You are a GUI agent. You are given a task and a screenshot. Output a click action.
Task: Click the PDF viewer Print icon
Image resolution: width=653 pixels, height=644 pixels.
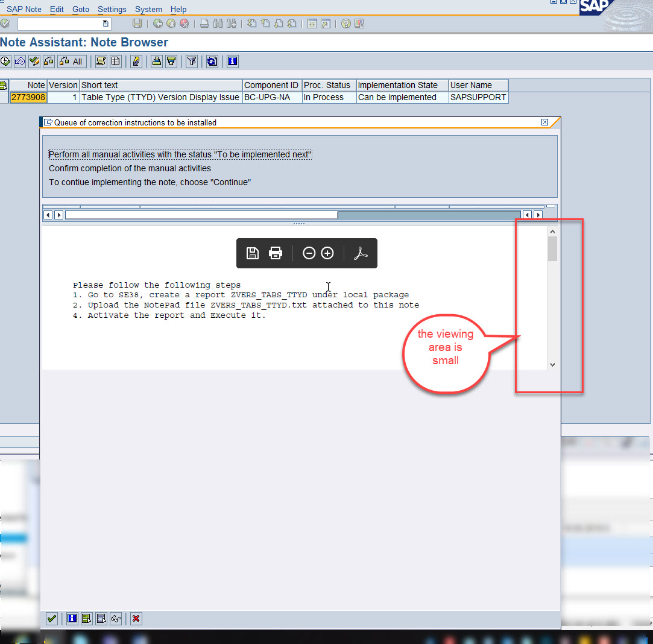276,253
